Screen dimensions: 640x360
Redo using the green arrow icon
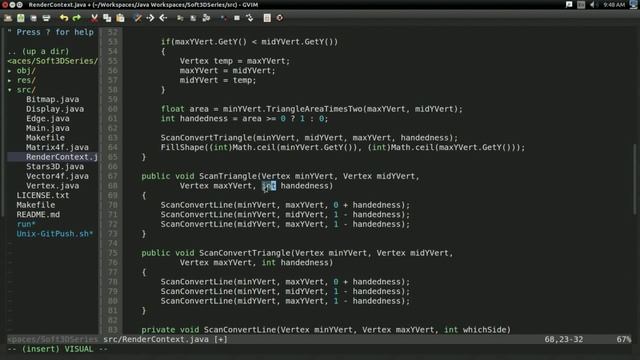pyautogui.click(x=77, y=18)
